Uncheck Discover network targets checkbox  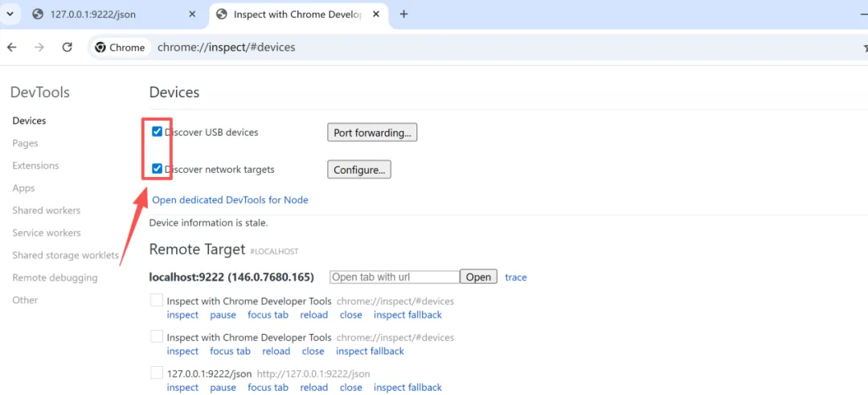tap(158, 169)
